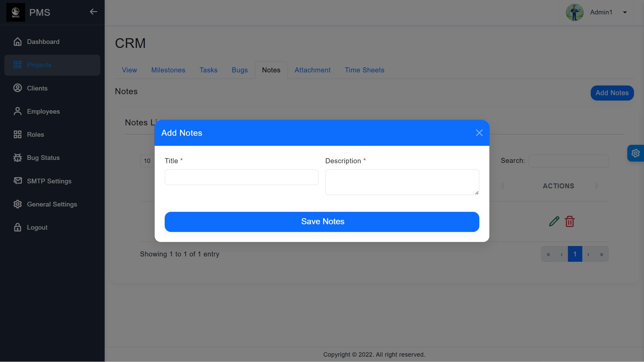Click the SMTP Settings mail icon
The height and width of the screenshot is (362, 644).
click(17, 181)
